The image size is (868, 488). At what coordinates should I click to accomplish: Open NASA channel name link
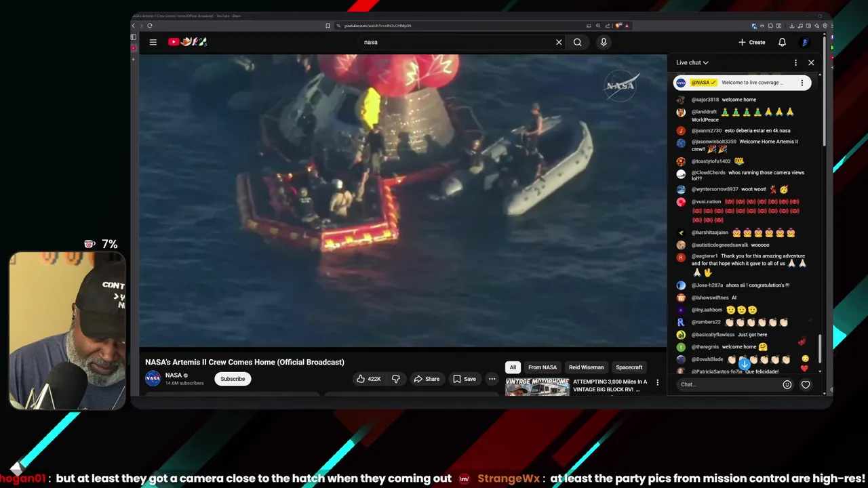tap(174, 375)
